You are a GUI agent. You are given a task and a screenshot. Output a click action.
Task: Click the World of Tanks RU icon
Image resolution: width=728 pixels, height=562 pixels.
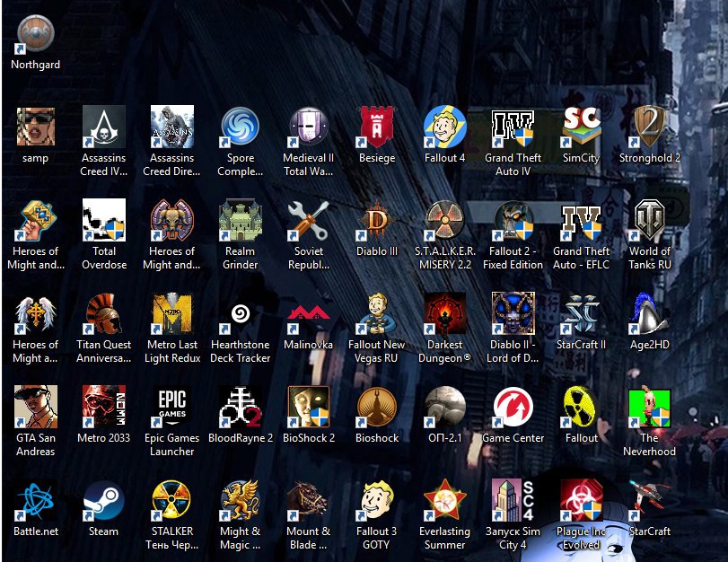pos(650,220)
